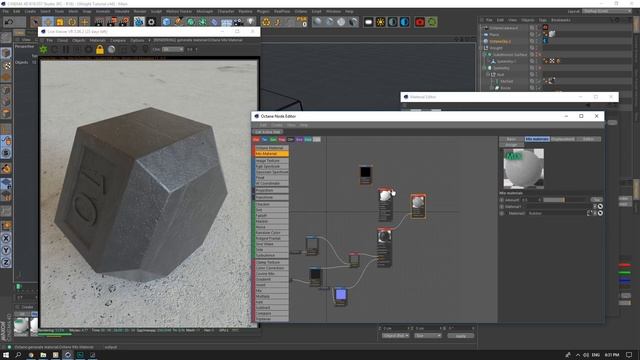
Task: Click the PSR reset icon
Action: pyautogui.click(x=302, y=22)
